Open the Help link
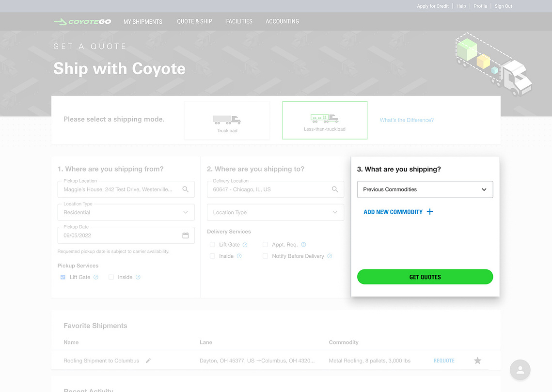The image size is (552, 392). (461, 6)
